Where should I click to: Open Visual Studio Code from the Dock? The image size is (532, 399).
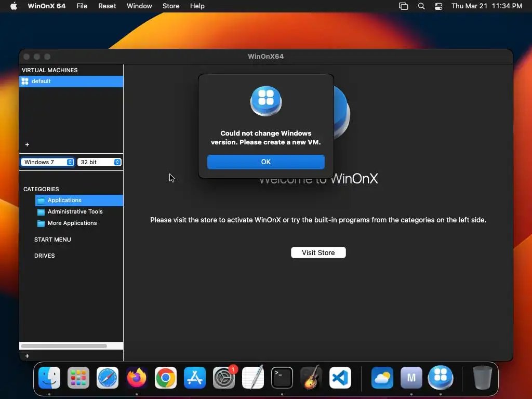(x=340, y=378)
